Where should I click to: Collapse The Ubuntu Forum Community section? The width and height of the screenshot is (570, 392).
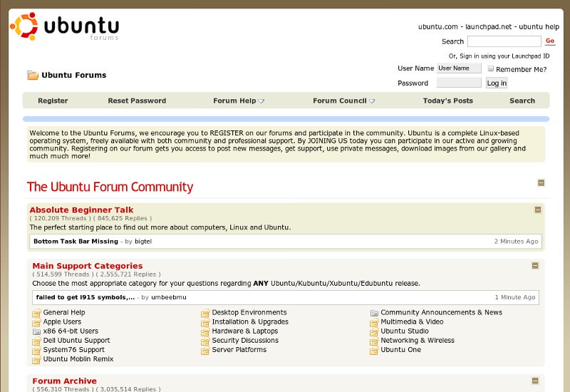click(541, 183)
